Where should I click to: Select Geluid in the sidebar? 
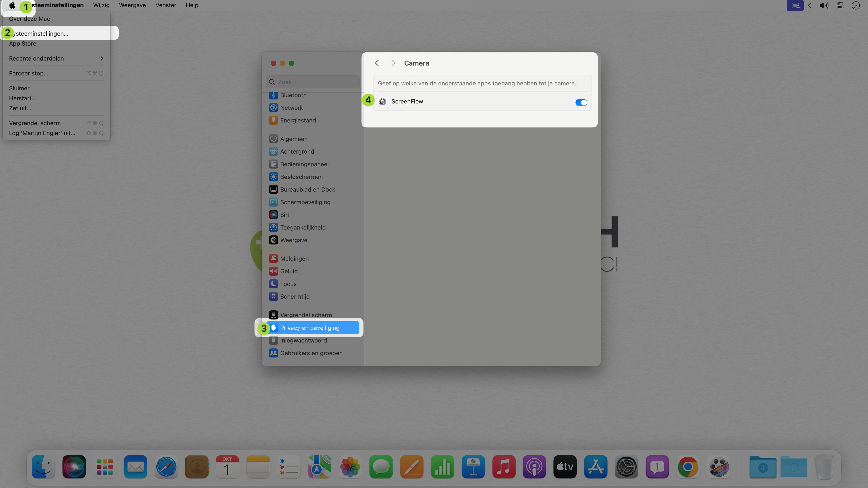(313, 271)
